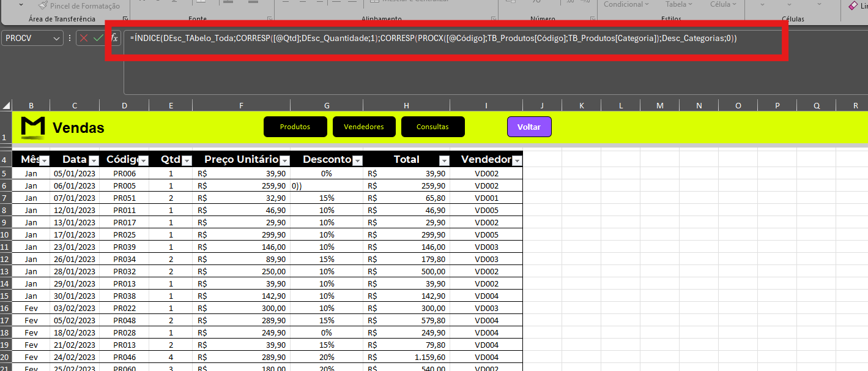Screen dimensions: 868x371
Task: Select the Fev cell in row 16
Action: [31, 308]
